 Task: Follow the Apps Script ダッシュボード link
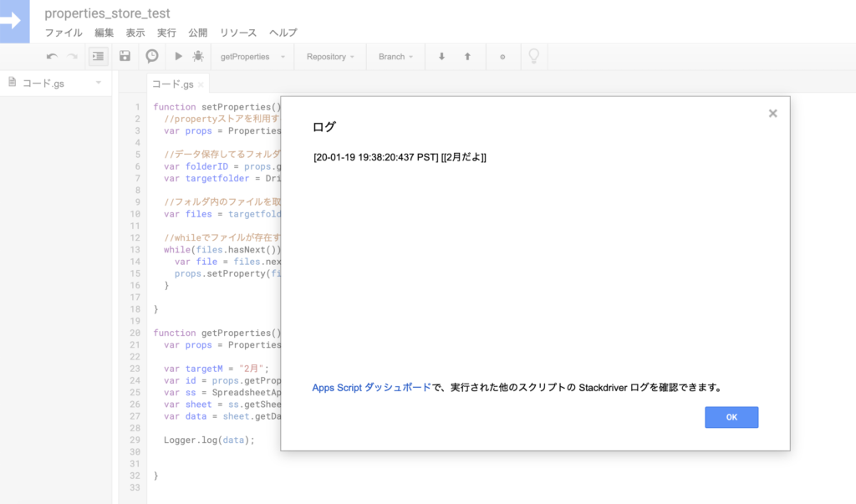[x=371, y=388]
